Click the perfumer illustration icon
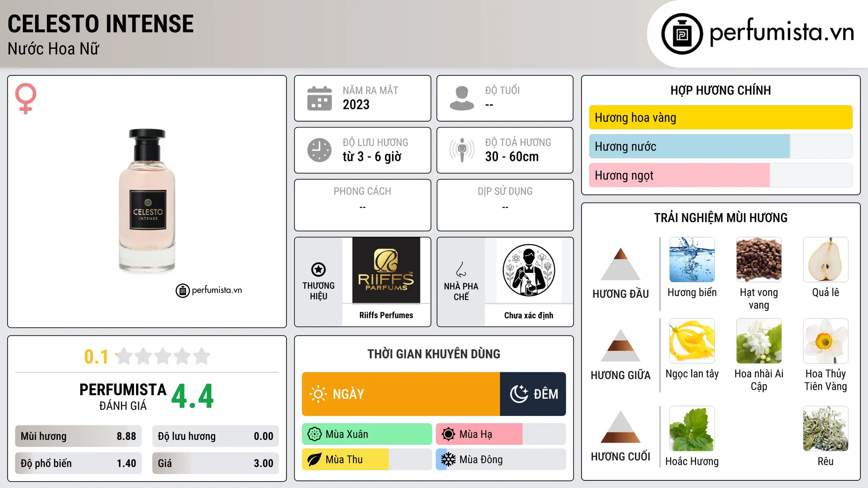This screenshot has width=868, height=488. (529, 270)
